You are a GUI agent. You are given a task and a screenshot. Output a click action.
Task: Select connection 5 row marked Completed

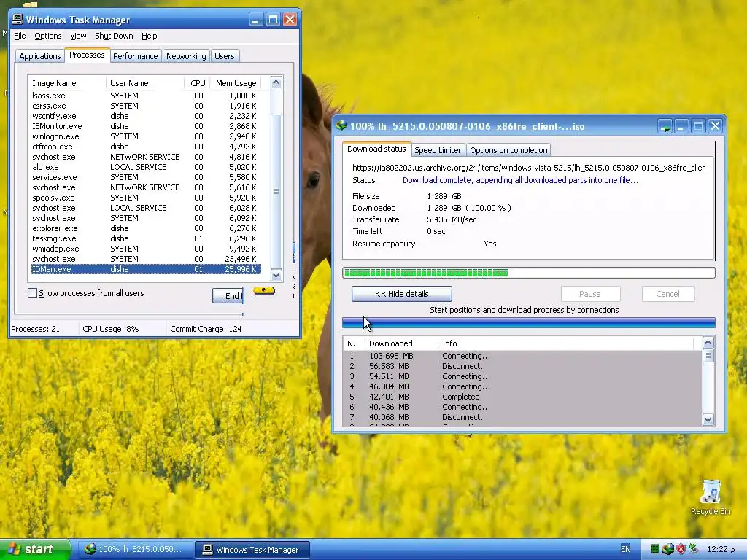tap(522, 397)
